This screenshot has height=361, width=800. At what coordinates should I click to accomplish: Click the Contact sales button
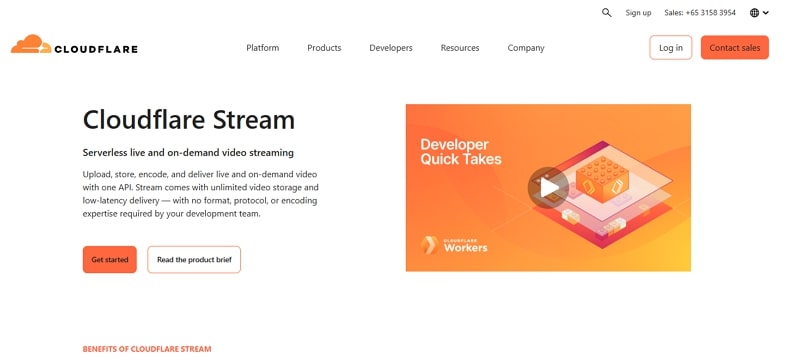point(735,47)
